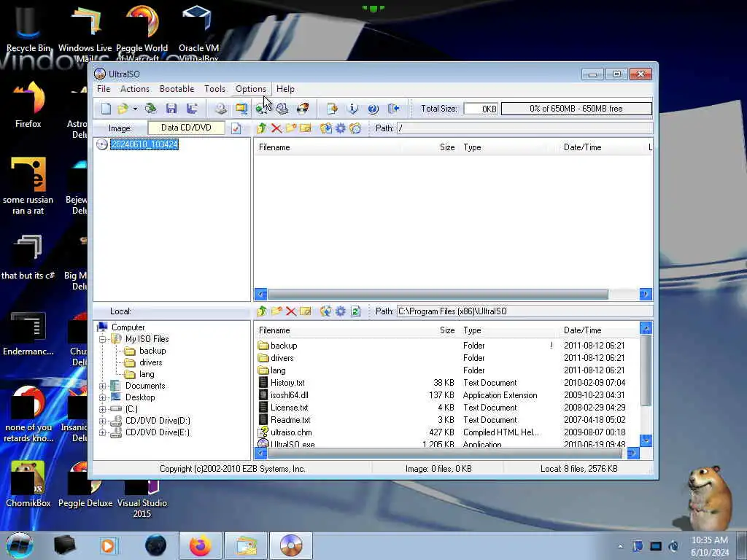Click the Make CD/DVD Image drive icon
Image resolution: width=747 pixels, height=560 pixels.
[x=220, y=109]
